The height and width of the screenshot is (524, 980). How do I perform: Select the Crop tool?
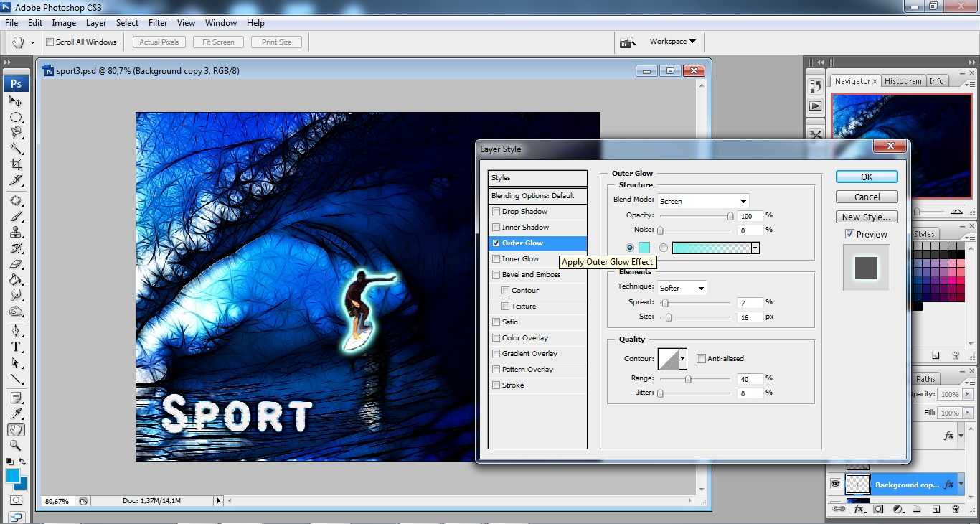(x=16, y=164)
